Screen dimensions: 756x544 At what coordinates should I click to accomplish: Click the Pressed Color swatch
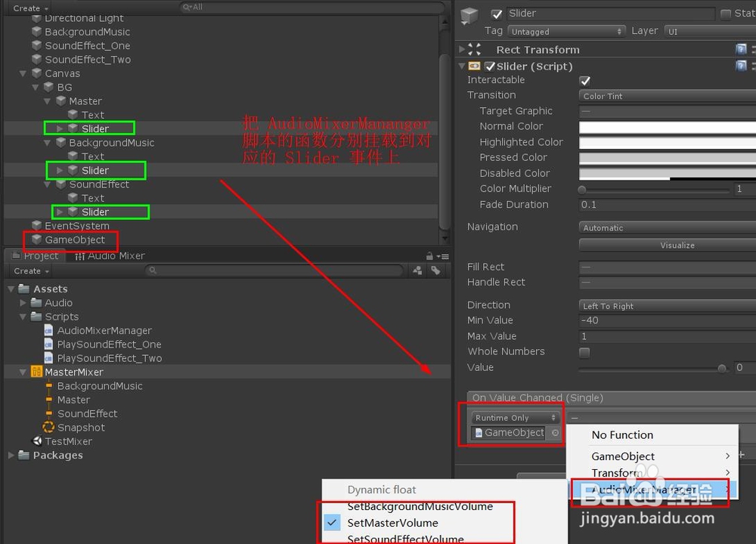(x=668, y=158)
